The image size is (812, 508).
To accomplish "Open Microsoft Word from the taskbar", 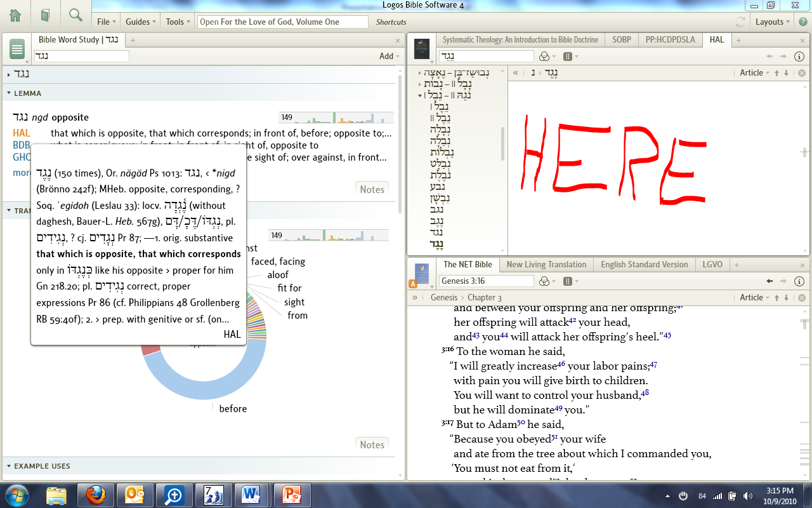I will [252, 495].
